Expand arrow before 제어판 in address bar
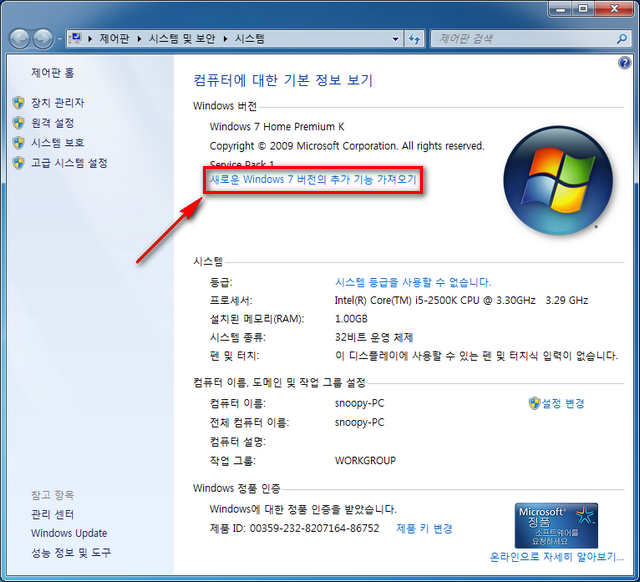The height and width of the screenshot is (582, 640). 90,39
